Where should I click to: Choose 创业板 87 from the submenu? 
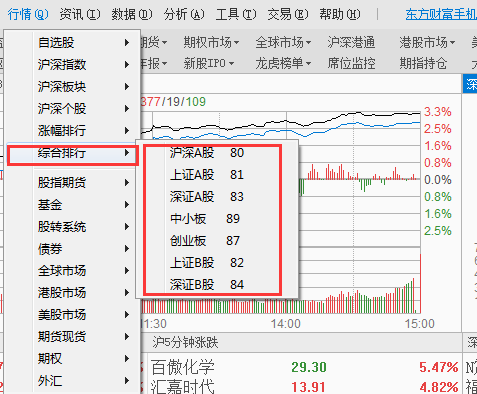pyautogui.click(x=205, y=241)
